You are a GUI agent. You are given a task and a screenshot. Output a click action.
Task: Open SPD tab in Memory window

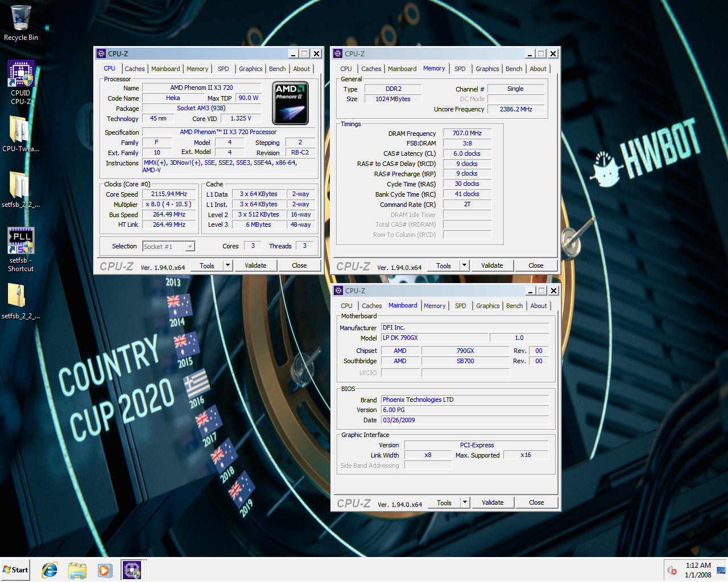point(460,69)
